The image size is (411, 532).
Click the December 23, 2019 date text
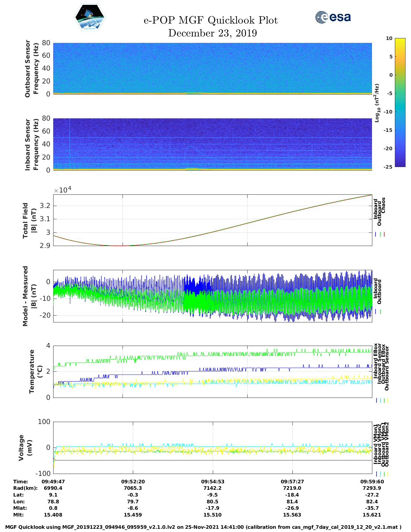point(212,33)
